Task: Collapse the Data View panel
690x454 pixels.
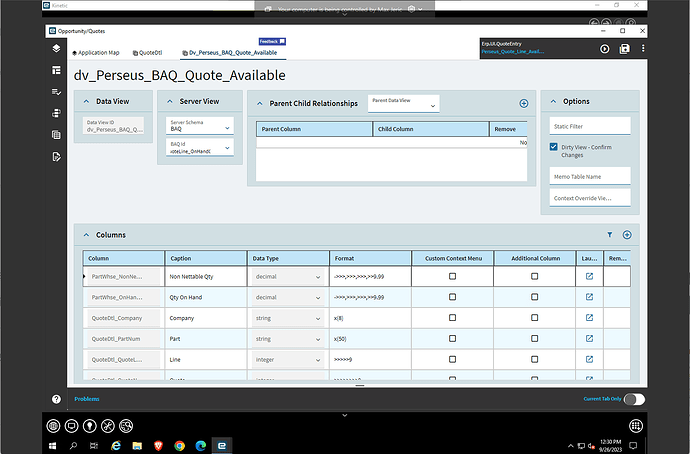Action: [x=86, y=101]
